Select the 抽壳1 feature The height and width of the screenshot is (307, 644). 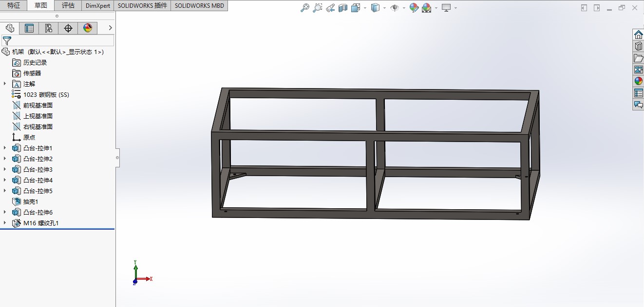point(25,201)
